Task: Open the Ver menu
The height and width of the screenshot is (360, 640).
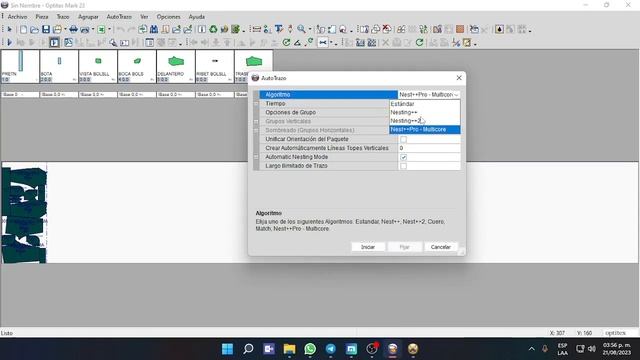Action: 144,17
